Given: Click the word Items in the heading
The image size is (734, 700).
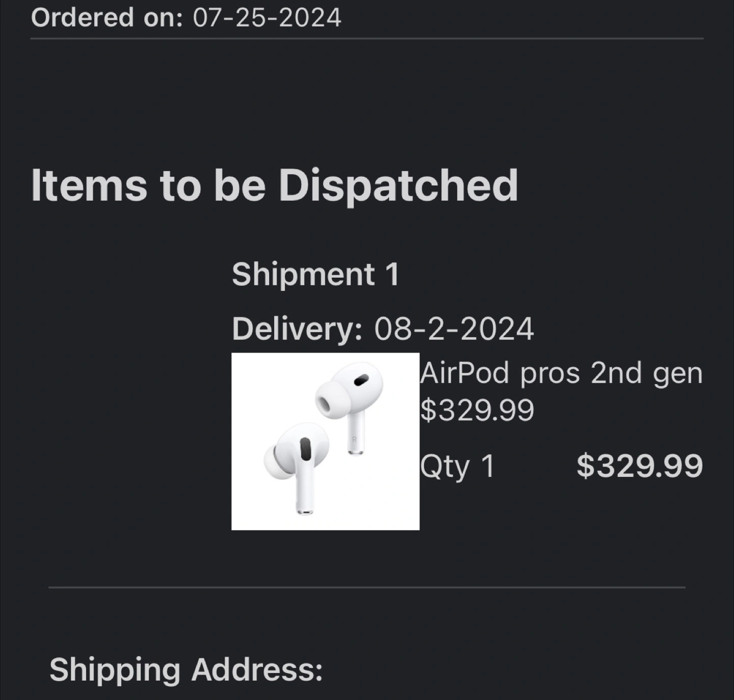Looking at the screenshot, I should pyautogui.click(x=89, y=185).
